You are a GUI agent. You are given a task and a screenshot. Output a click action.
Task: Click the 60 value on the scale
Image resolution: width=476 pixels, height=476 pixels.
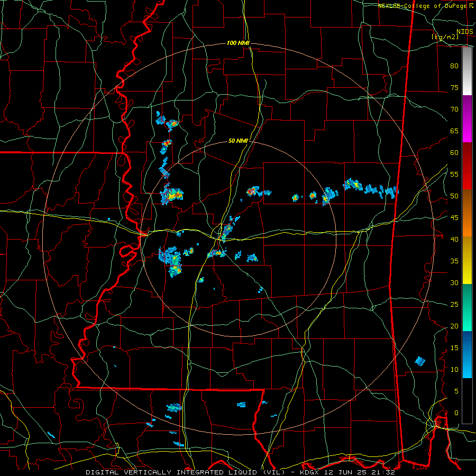454,153
